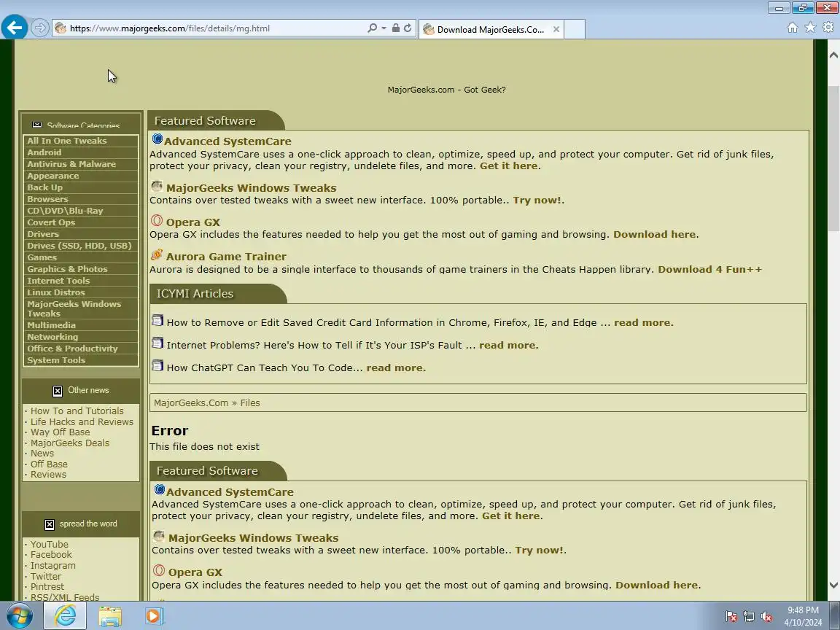Click the muted volume speaker tray icon
The width and height of the screenshot is (840, 630).
[x=766, y=617]
